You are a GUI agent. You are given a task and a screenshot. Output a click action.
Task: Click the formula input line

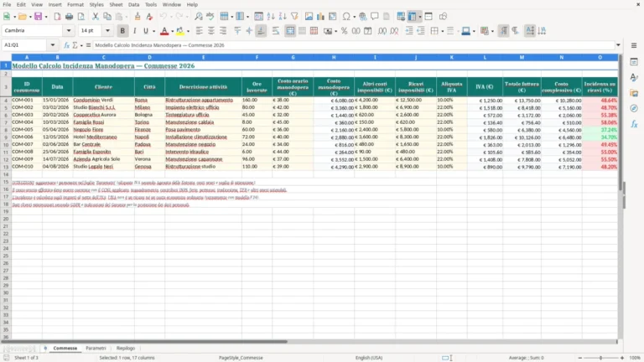(354, 45)
